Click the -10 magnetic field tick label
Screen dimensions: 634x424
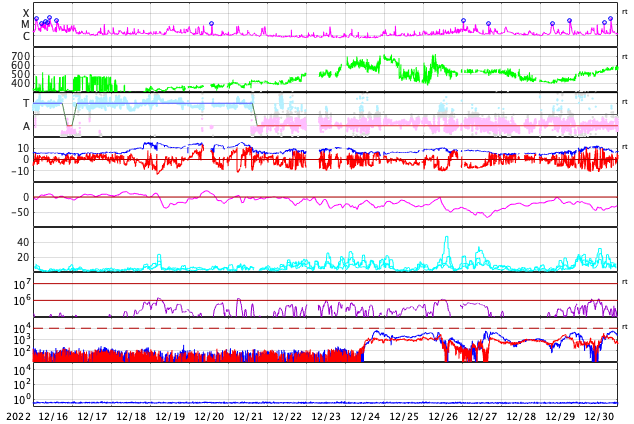[20, 171]
